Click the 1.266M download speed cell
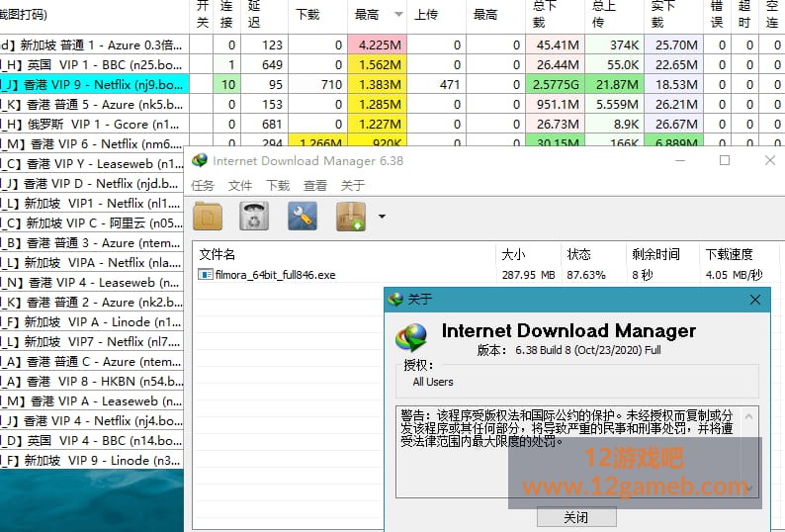 [317, 141]
